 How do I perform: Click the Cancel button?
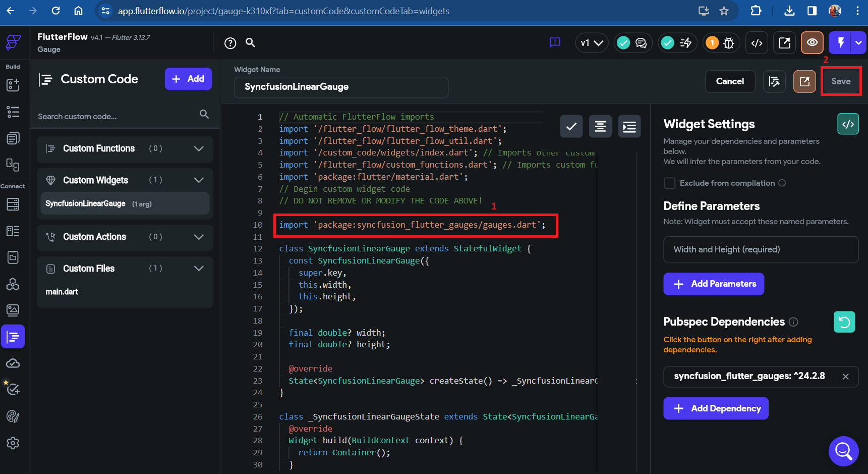[730, 81]
